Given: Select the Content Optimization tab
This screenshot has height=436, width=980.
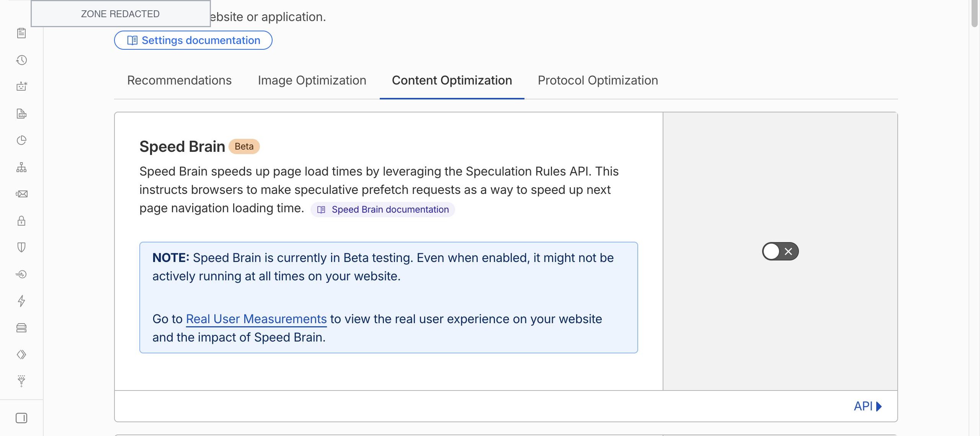Looking at the screenshot, I should [452, 80].
